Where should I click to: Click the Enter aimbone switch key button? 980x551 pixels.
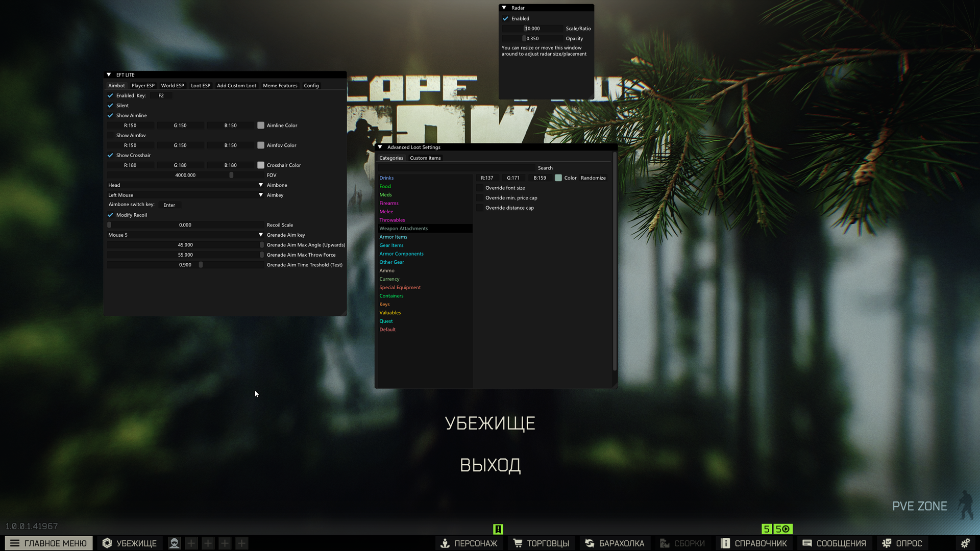pyautogui.click(x=169, y=205)
